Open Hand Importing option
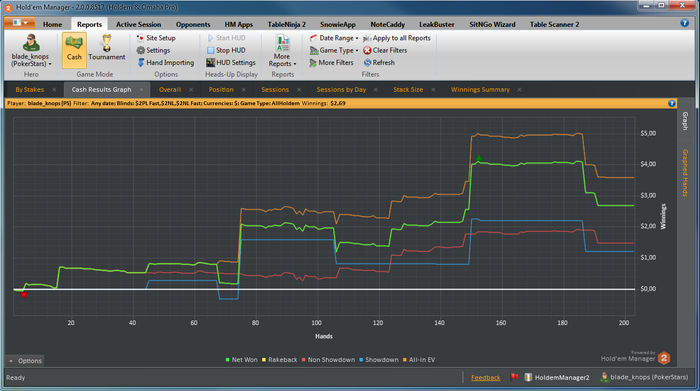Image resolution: width=700 pixels, height=391 pixels. tap(165, 62)
